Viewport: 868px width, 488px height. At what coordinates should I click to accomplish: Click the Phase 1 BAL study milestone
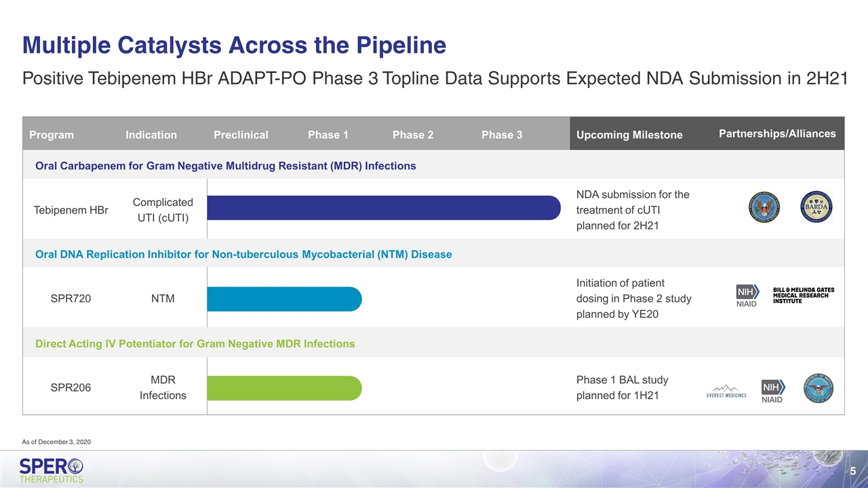pos(623,387)
